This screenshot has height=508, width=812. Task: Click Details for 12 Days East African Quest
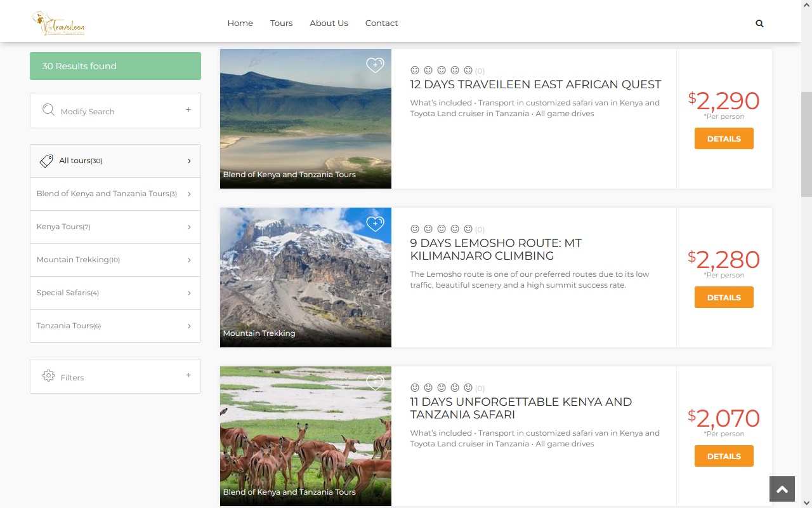coord(724,138)
